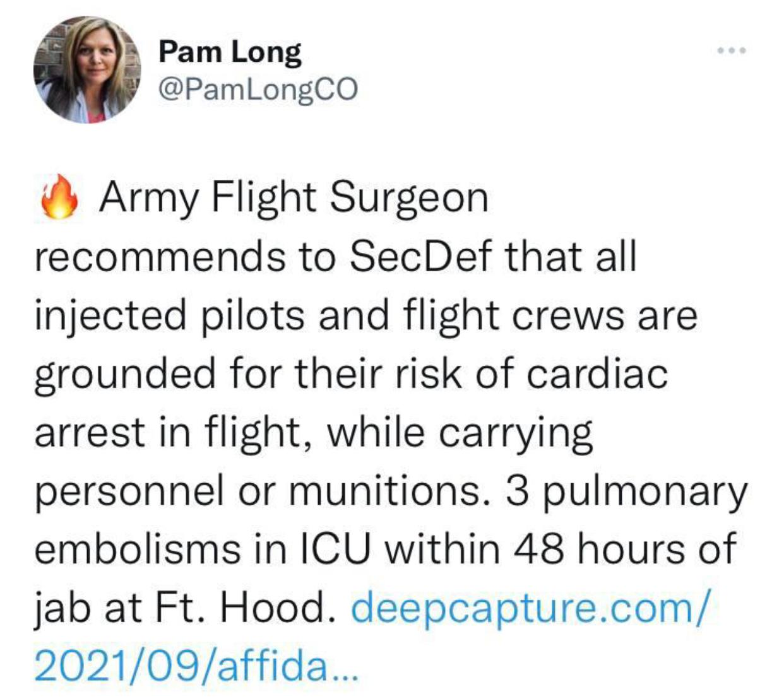Open the @PamLongCO handle

tap(258, 89)
